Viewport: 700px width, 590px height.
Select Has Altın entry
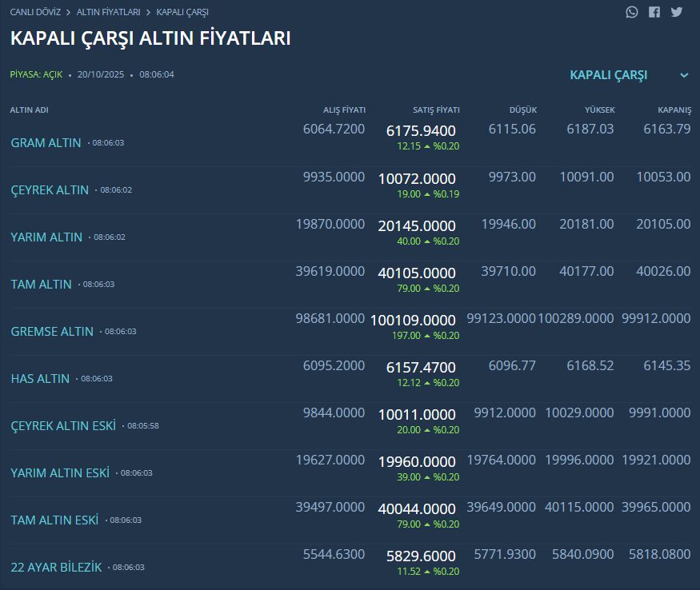coord(40,379)
